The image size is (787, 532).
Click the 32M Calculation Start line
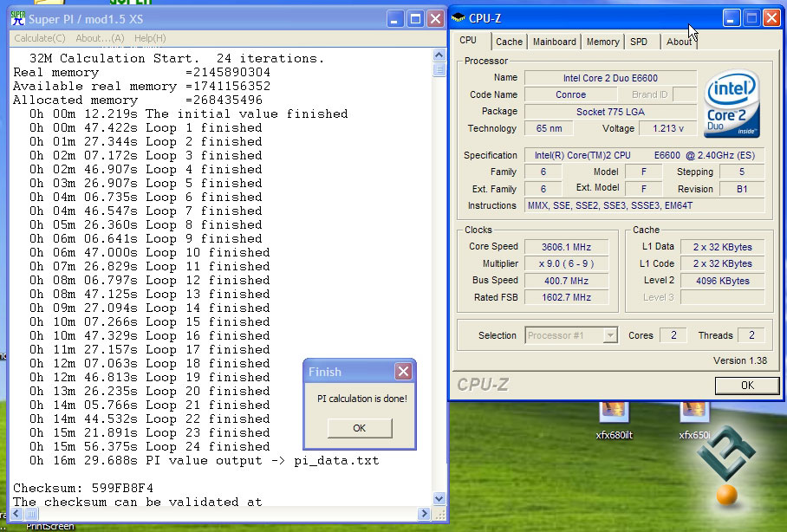coord(177,58)
